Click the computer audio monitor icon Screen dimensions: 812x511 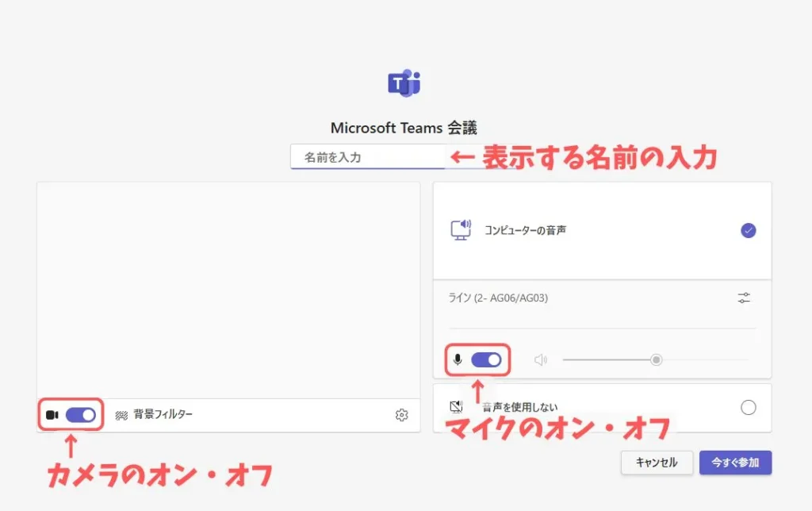461,229
